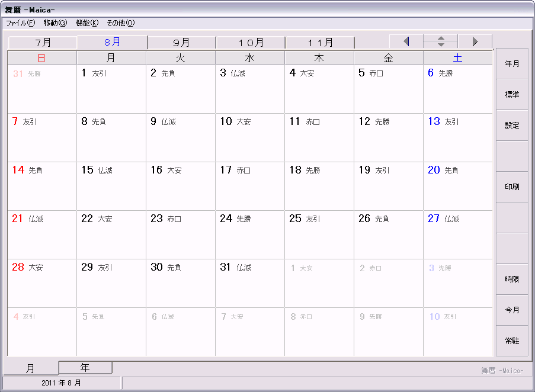
Task: Click the 2011 年 8 月 status bar text
Action: coord(62,383)
